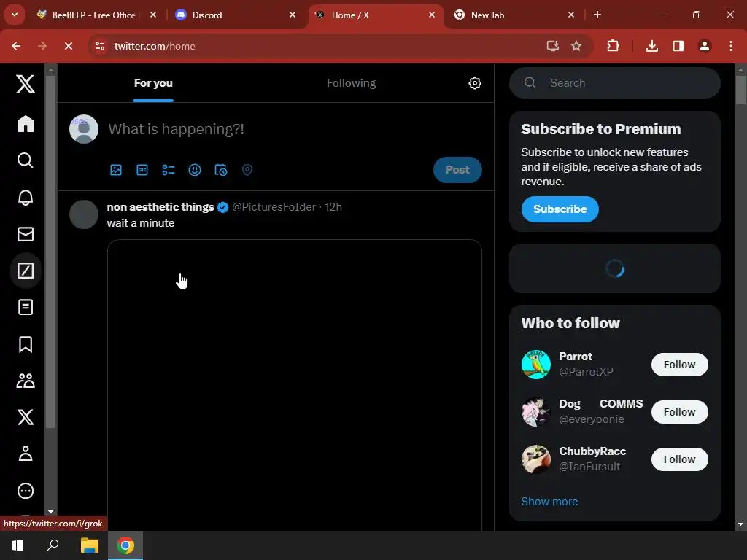The width and height of the screenshot is (747, 560).
Task: Open ChubbyRacc profile avatar
Action: (536, 459)
